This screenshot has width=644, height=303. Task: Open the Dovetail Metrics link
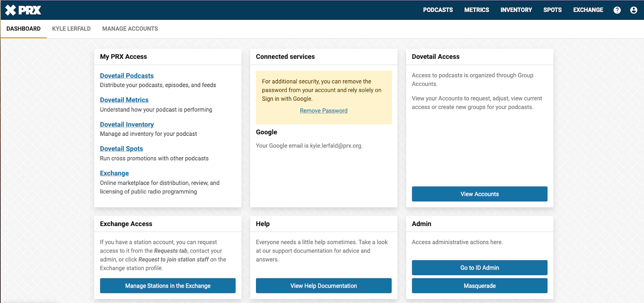click(x=124, y=100)
